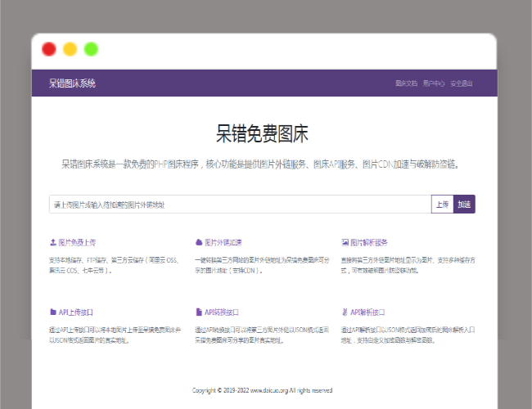Open the 用户中心 nav link

tap(434, 83)
